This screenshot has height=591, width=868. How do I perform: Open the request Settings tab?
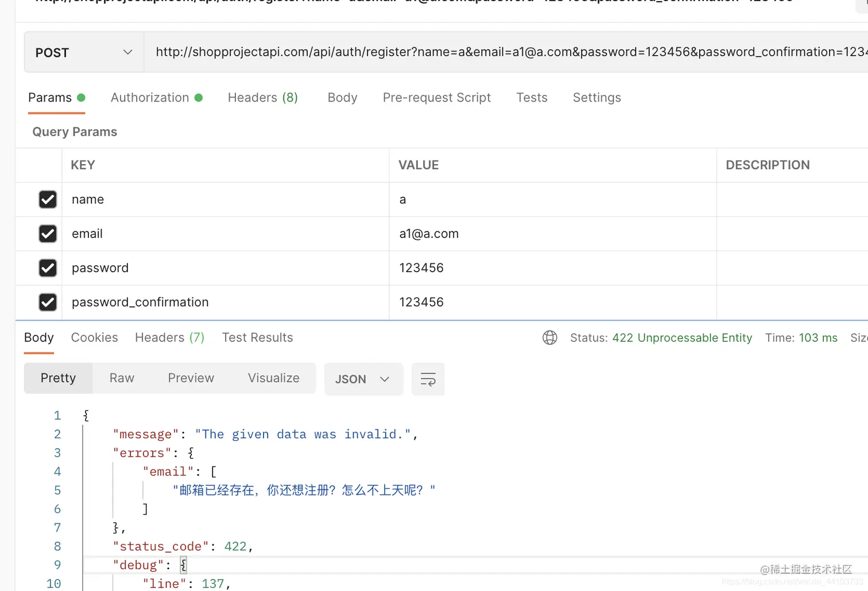pyautogui.click(x=597, y=98)
